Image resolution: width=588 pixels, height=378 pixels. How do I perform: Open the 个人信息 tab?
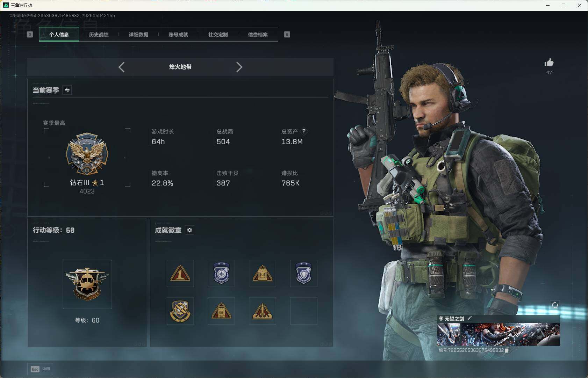59,34
